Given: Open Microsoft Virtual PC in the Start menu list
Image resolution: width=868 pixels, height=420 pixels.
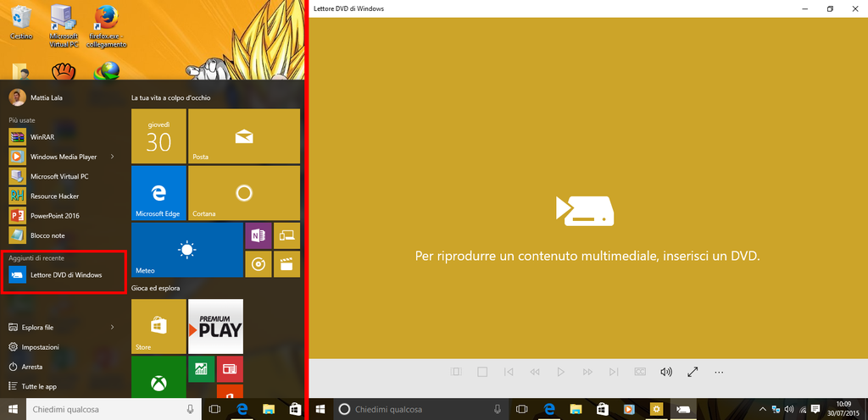Looking at the screenshot, I should tap(64, 176).
